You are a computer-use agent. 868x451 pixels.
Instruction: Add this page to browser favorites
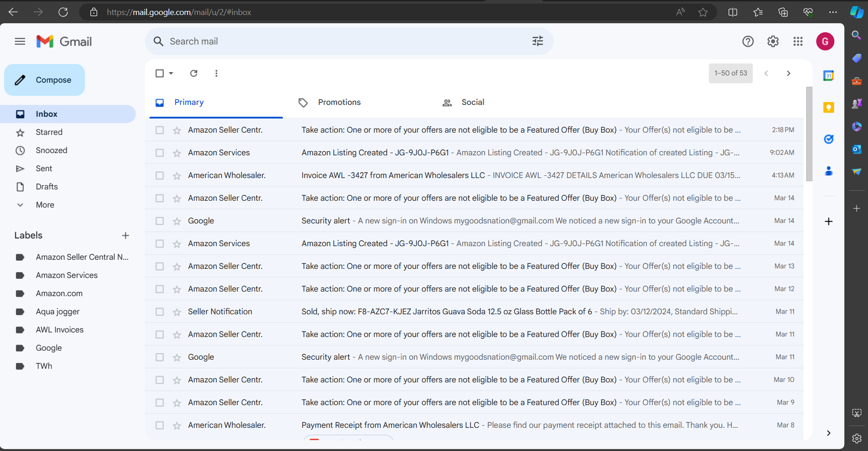click(x=703, y=12)
